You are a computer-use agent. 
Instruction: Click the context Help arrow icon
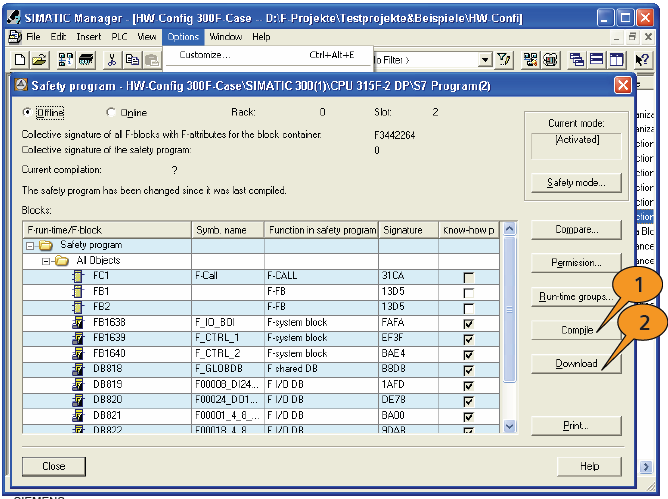click(642, 60)
